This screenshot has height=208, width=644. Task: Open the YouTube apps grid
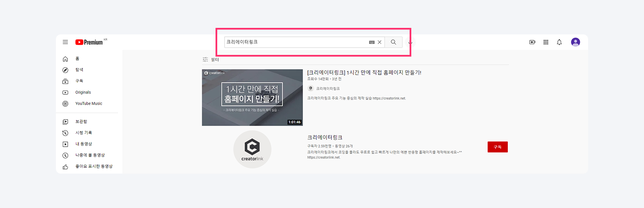pyautogui.click(x=546, y=42)
